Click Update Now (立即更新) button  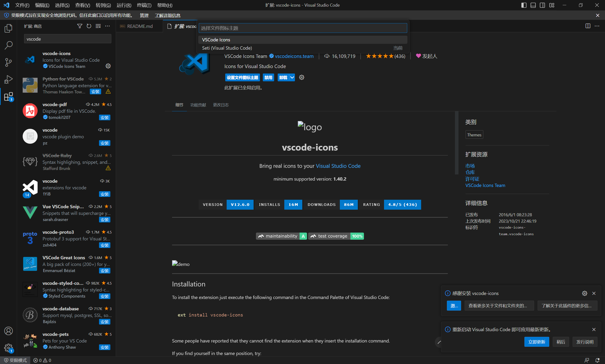536,342
